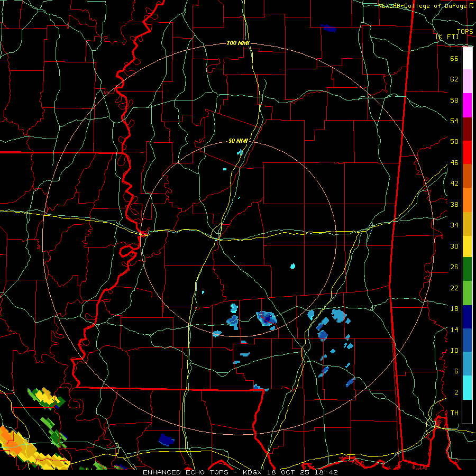
Task: Click the "46" legend value
Action: 454,163
